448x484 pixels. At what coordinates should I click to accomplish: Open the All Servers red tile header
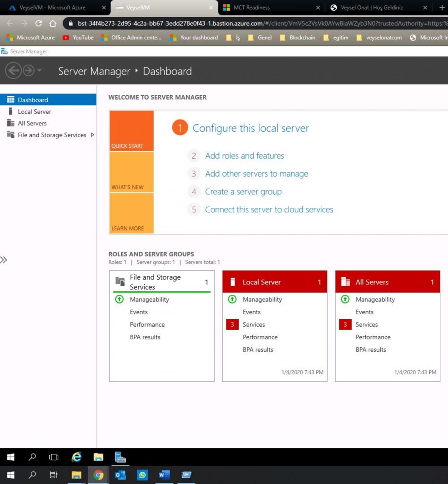click(388, 282)
